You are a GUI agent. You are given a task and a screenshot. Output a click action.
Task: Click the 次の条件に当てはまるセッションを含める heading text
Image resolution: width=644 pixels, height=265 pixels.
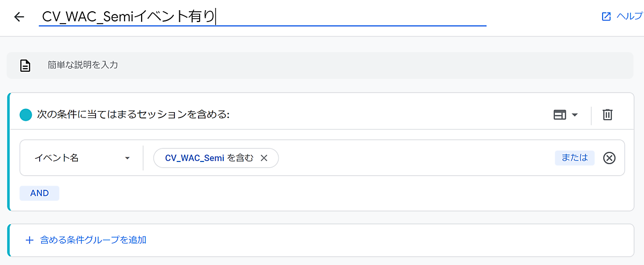pyautogui.click(x=133, y=115)
